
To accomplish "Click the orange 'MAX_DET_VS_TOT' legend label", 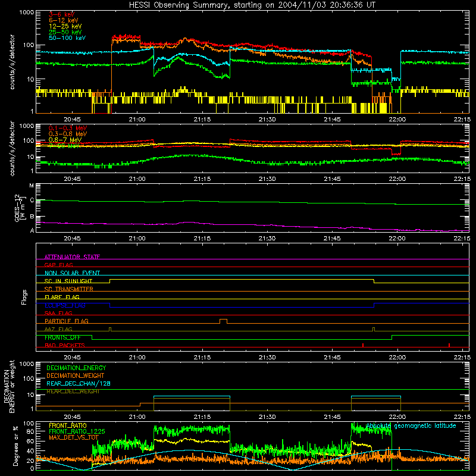I will (x=74, y=437).
